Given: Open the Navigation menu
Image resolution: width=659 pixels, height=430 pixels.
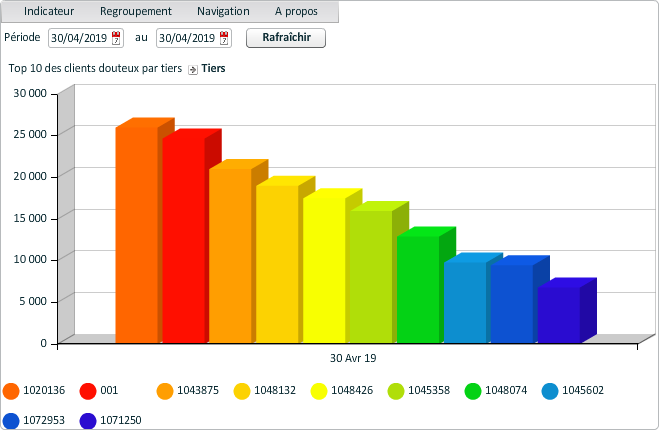Looking at the screenshot, I should click(x=223, y=11).
